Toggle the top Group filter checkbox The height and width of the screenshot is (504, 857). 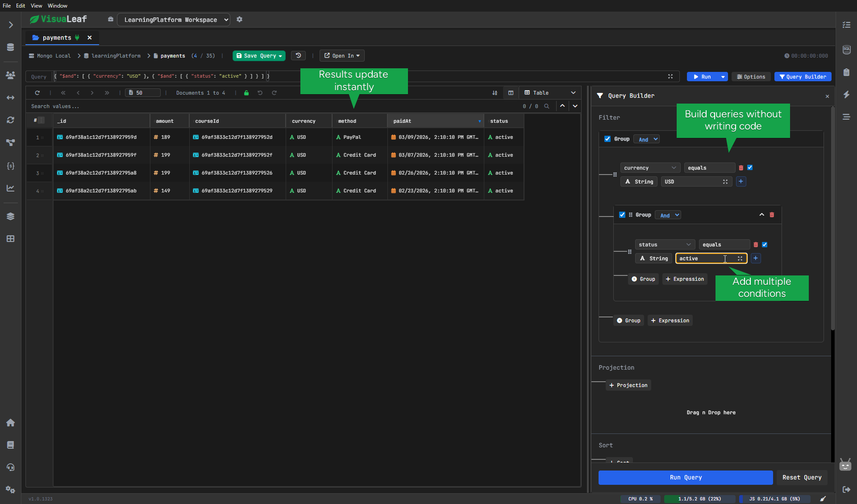pos(607,139)
